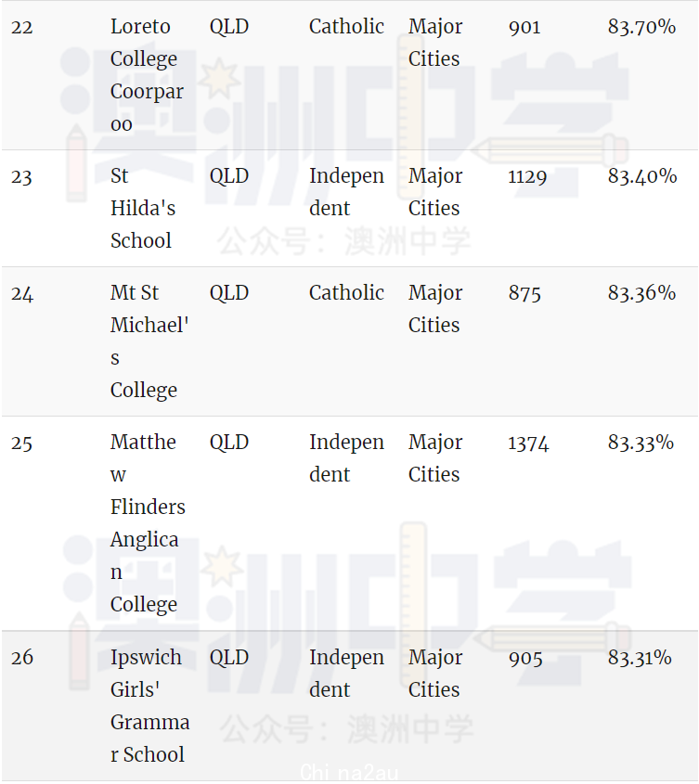Select enrolment figure 875
The height and width of the screenshot is (784, 699).
coord(524,293)
